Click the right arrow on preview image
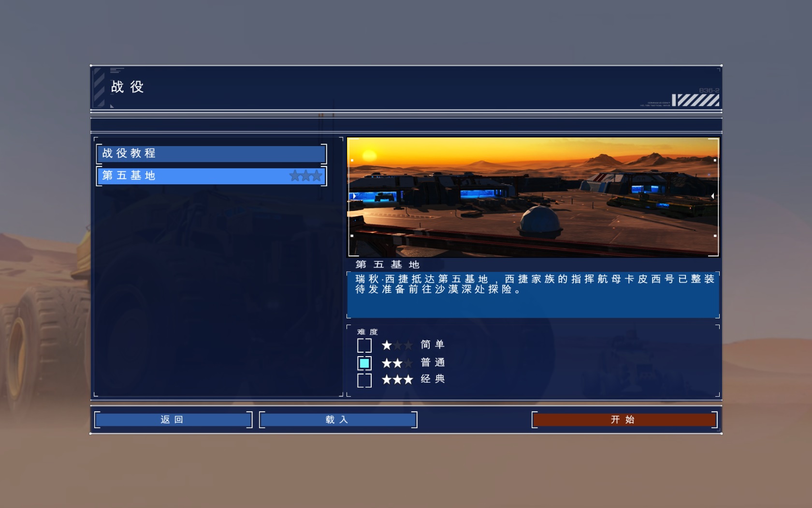 pyautogui.click(x=712, y=196)
